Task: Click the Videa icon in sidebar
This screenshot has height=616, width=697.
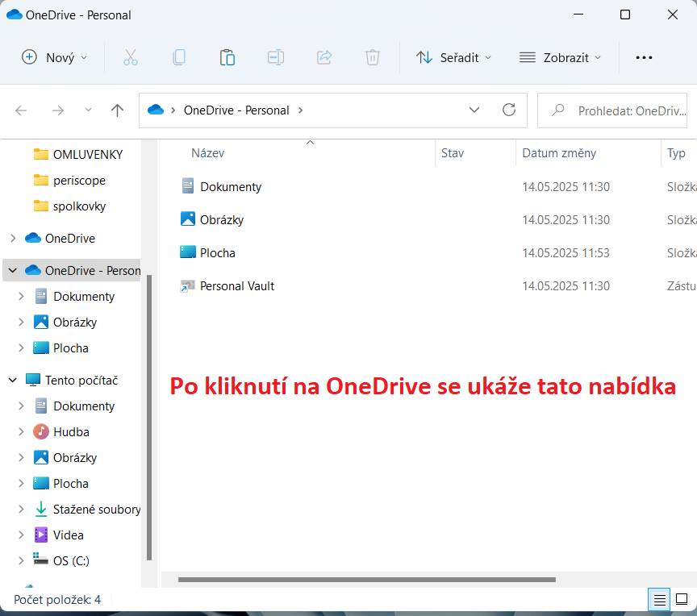Action: [41, 535]
